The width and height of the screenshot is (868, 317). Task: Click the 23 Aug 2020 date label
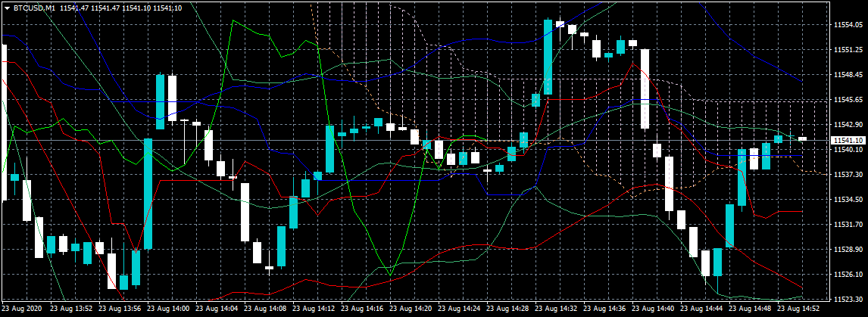coord(22,308)
